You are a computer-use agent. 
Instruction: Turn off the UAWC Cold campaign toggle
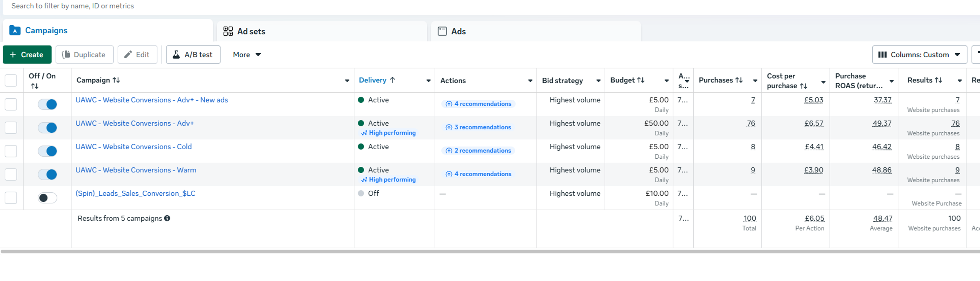coord(47,151)
